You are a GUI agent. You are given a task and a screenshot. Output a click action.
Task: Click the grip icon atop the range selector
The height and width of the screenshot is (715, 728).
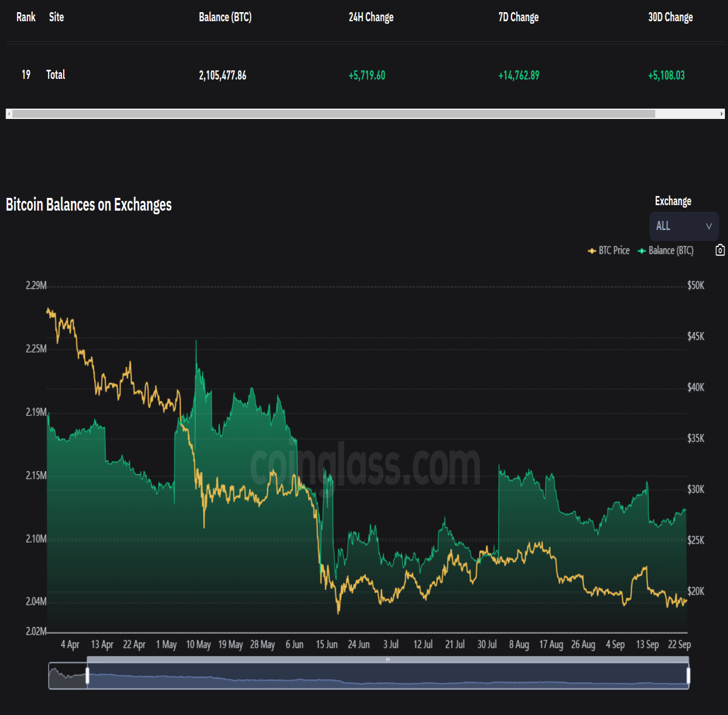(388, 659)
